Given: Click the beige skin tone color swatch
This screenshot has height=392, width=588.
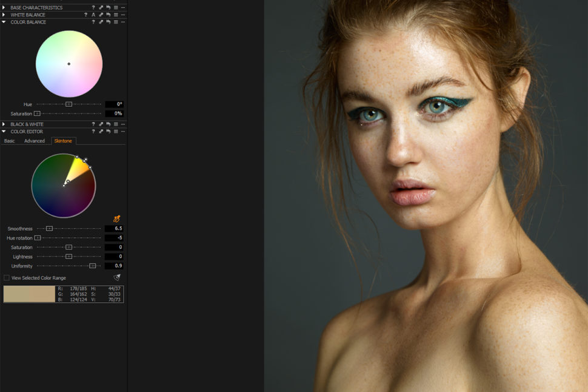Looking at the screenshot, I should 27,294.
